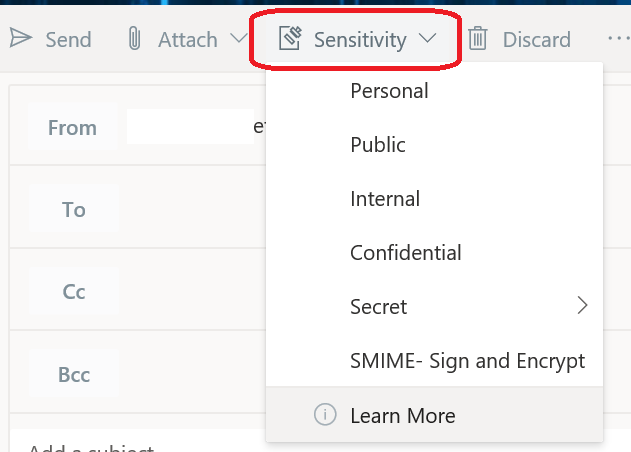631x452 pixels.
Task: Click the Bcc button
Action: (74, 375)
